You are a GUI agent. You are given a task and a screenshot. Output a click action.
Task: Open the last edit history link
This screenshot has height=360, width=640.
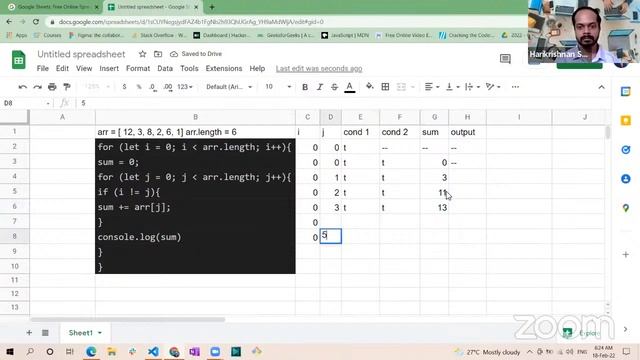pyautogui.click(x=319, y=69)
